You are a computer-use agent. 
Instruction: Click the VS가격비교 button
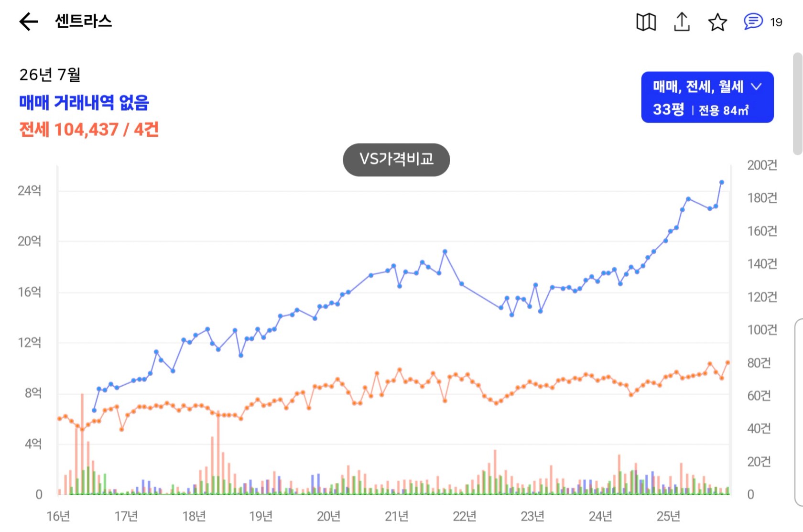click(x=396, y=160)
